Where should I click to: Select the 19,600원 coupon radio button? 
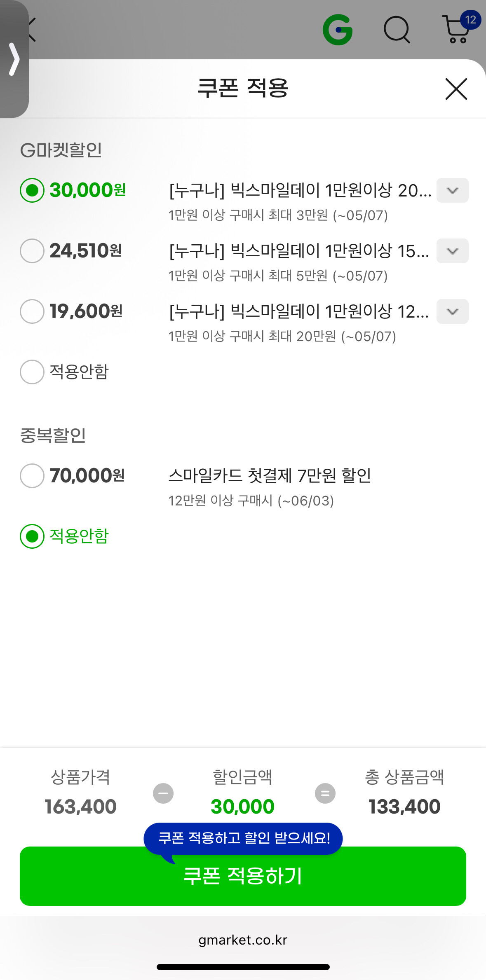click(32, 311)
